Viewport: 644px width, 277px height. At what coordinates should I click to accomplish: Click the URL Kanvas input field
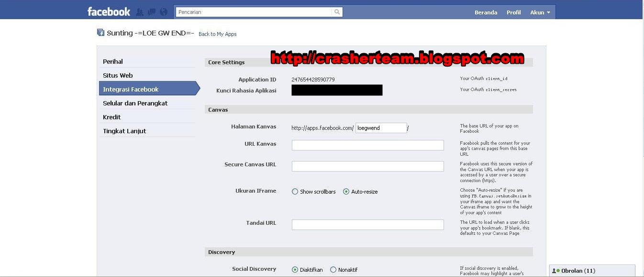tap(368, 145)
